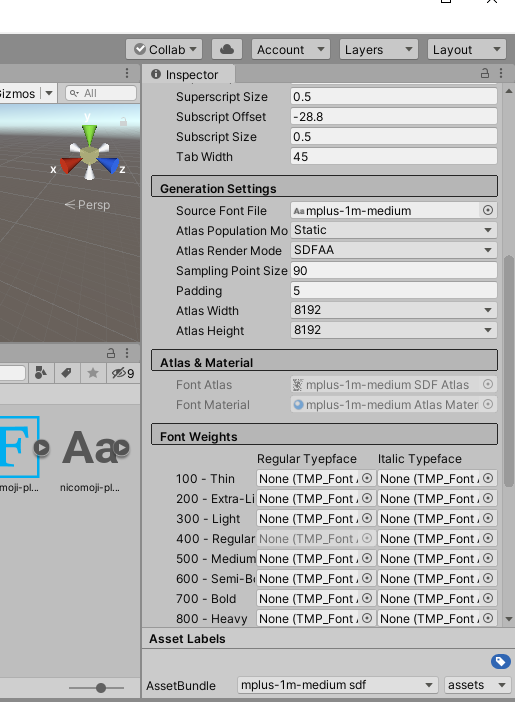Switch to the Inspector tab
515x702 pixels.
tap(188, 74)
